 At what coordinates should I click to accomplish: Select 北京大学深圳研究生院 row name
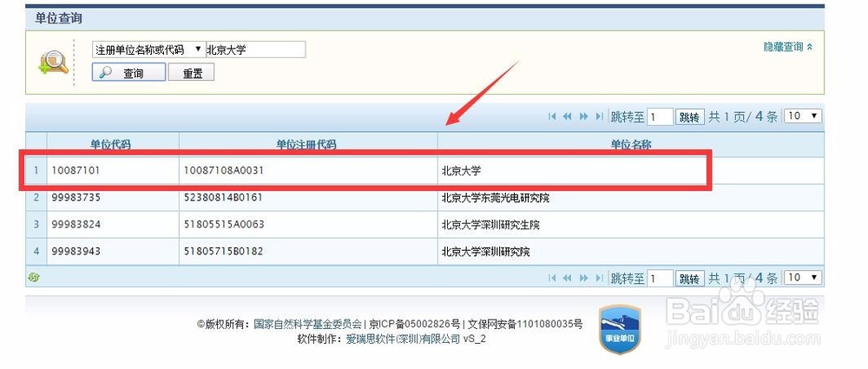[490, 224]
